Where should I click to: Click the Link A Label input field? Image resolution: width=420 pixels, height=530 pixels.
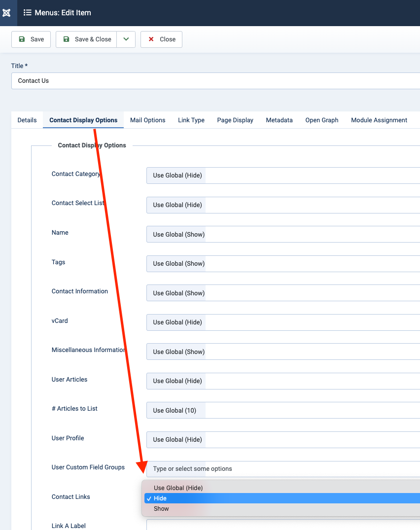283,525
